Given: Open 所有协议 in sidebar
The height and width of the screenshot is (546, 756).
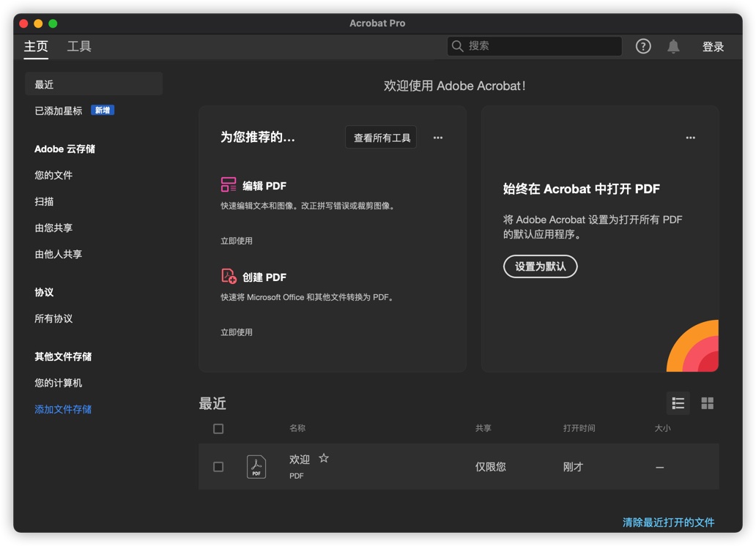Looking at the screenshot, I should (x=53, y=318).
